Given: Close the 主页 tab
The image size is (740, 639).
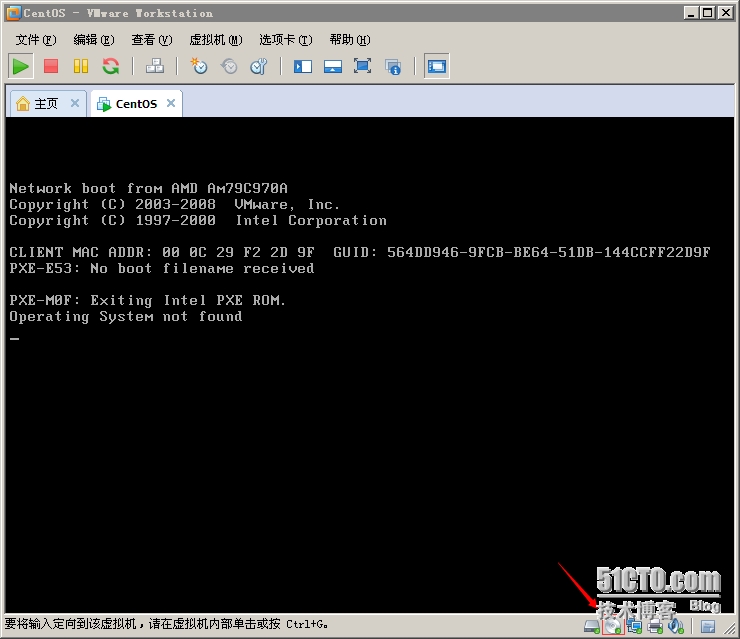Looking at the screenshot, I should pyautogui.click(x=75, y=103).
